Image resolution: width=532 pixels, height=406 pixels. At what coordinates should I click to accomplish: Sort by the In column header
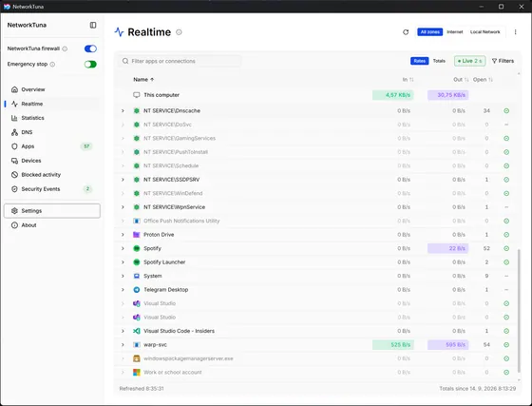click(408, 80)
